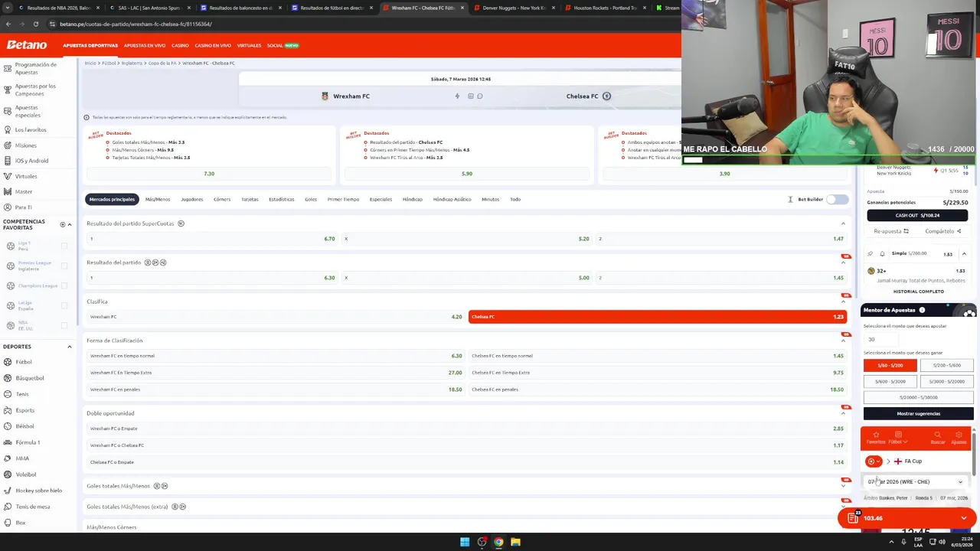Collapse the DEPORTES sidebar section

coord(69,347)
